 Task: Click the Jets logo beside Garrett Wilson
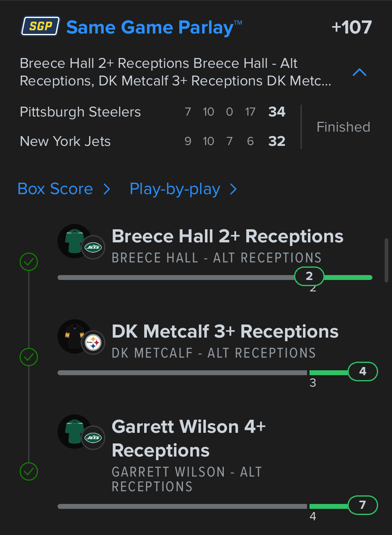pos(93,438)
